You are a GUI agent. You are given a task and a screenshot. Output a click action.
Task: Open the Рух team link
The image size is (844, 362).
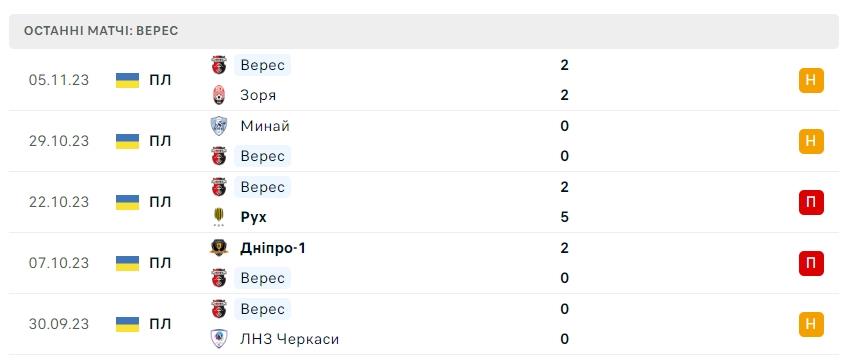(254, 217)
